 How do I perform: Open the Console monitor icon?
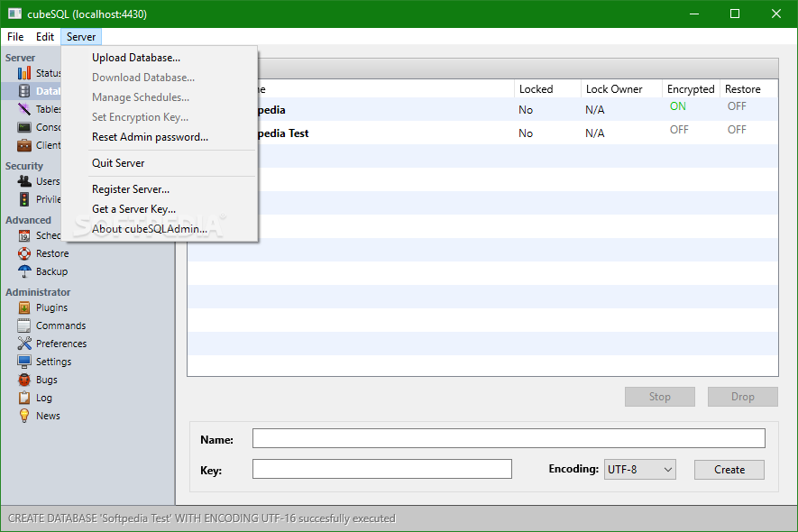[x=24, y=127]
